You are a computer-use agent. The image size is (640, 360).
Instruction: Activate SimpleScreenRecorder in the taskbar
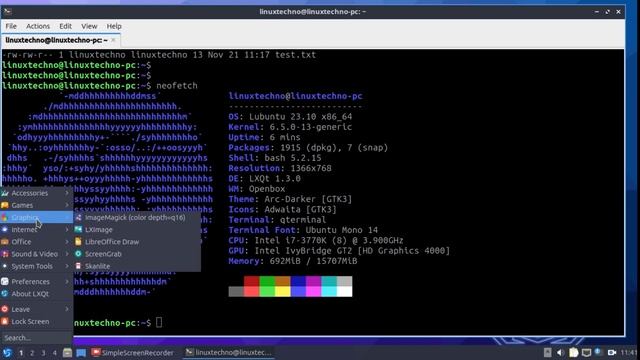pyautogui.click(x=133, y=353)
